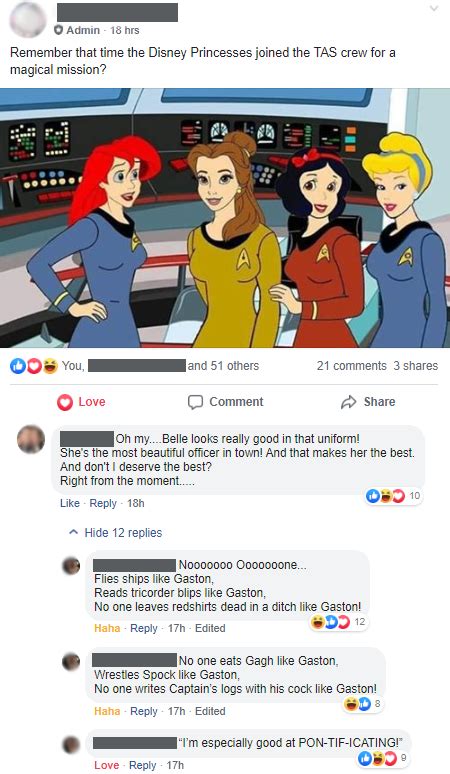Toggle Love on PON-TIF-ICATING reply

107,765
